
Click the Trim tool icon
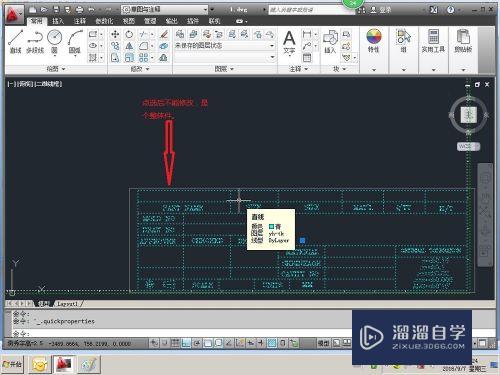143,34
